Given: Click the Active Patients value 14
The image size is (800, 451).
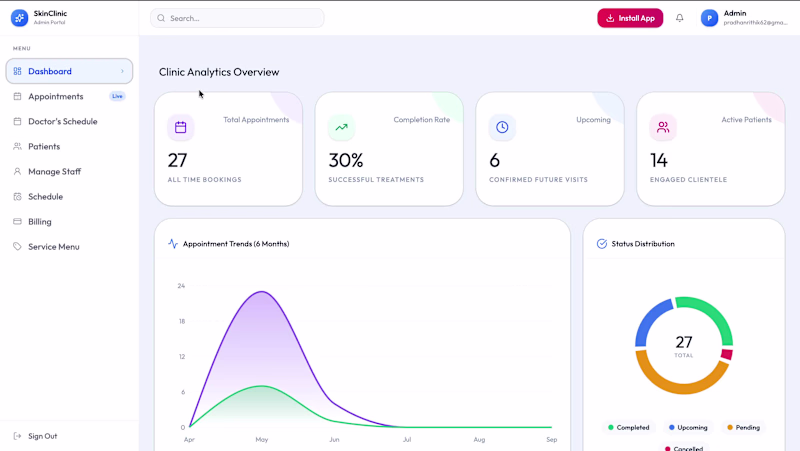Looking at the screenshot, I should (x=659, y=160).
